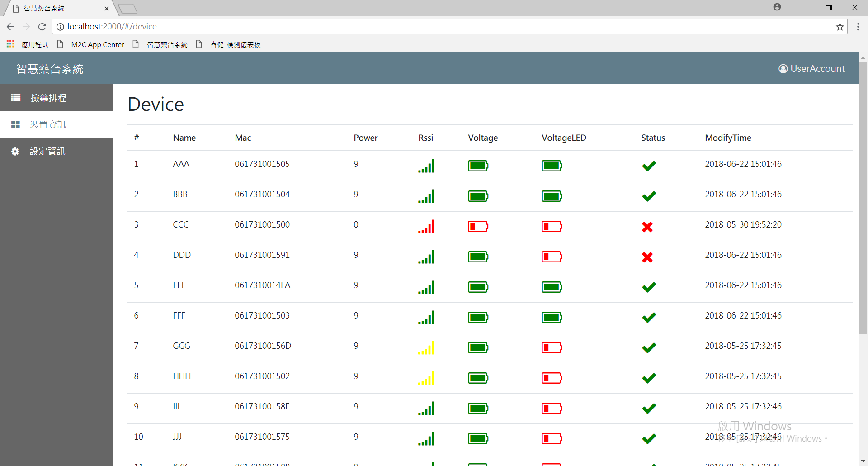Click the Power value 0 for CCC

pos(356,224)
